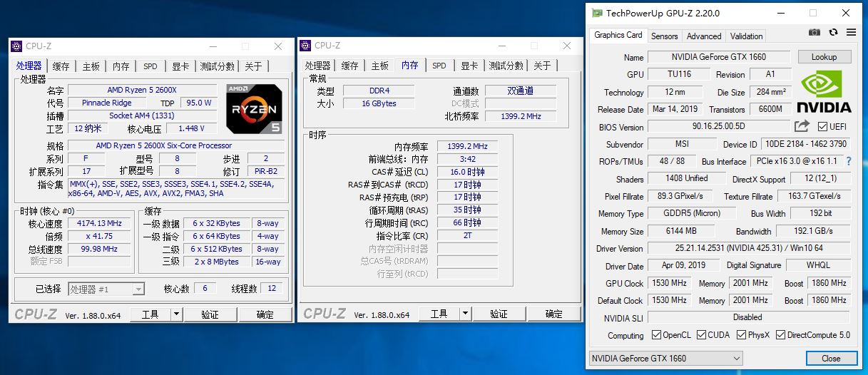The width and height of the screenshot is (868, 375).
Task: Click the Bus Interface question mark icon
Action: click(x=849, y=162)
